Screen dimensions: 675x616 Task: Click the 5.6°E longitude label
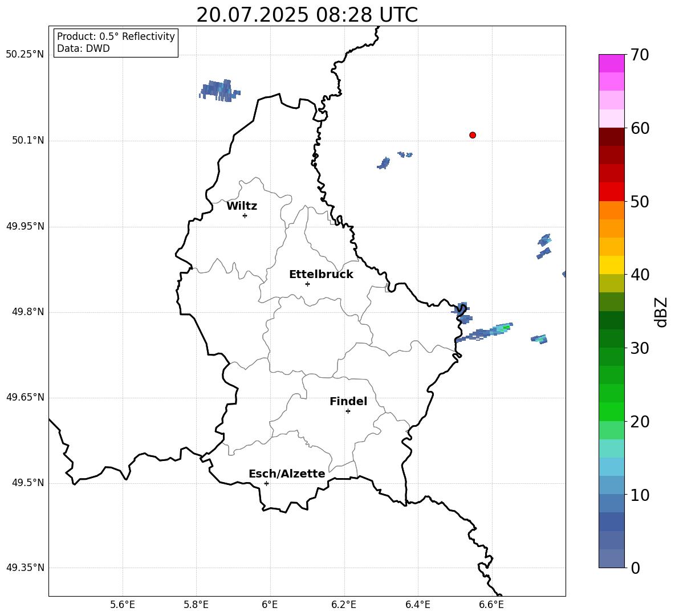[123, 605]
